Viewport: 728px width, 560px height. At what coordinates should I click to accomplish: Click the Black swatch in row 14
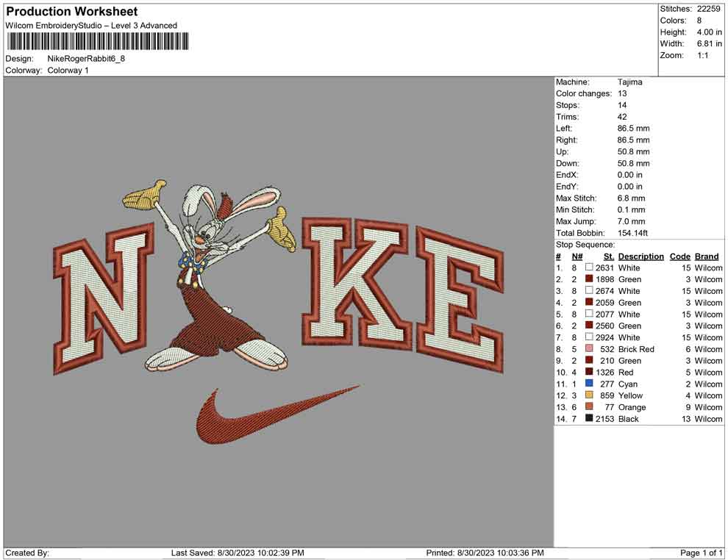pyautogui.click(x=589, y=418)
